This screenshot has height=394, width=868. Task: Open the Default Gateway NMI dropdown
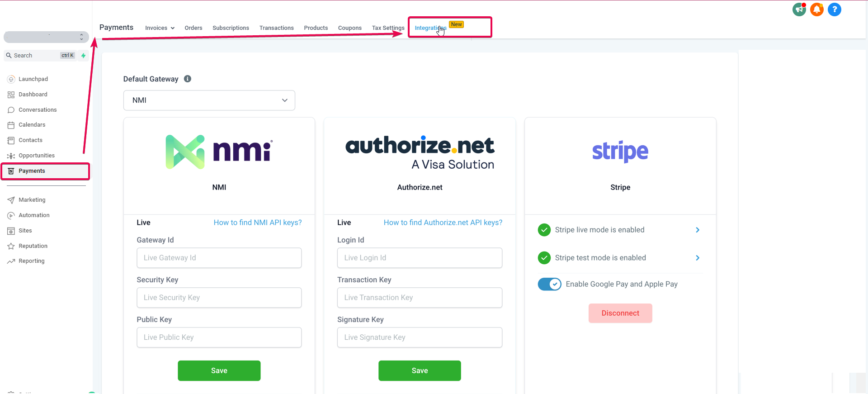click(209, 100)
